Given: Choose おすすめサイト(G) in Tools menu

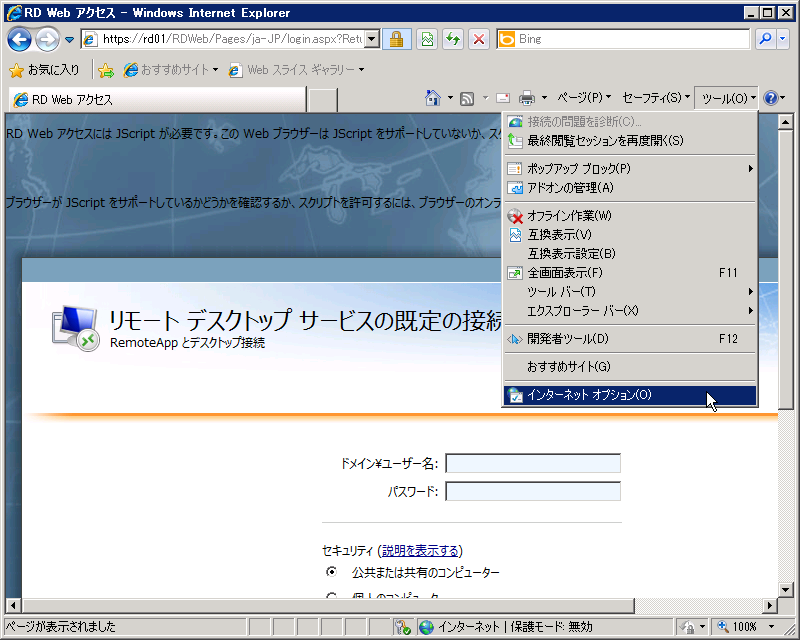Looking at the screenshot, I should coord(630,366).
